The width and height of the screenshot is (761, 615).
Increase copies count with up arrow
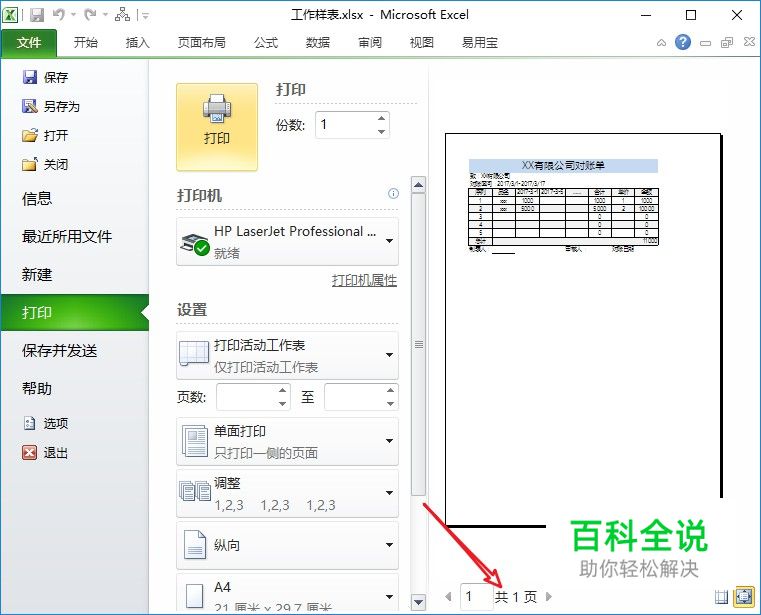tap(381, 118)
